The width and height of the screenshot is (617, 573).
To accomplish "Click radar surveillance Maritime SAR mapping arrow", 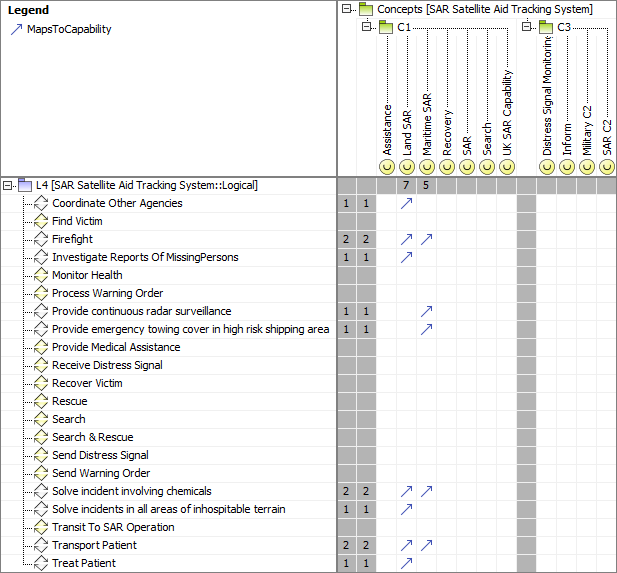I will [427, 311].
